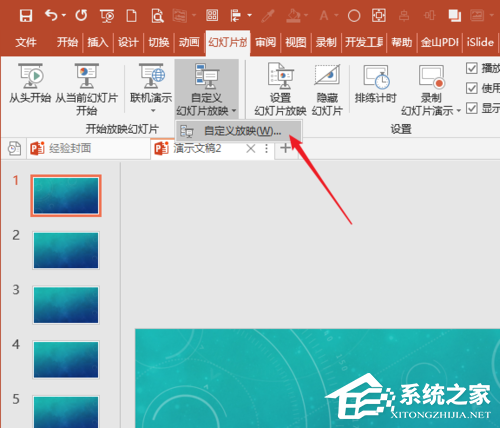Select the 演示文稿2 document tab

pyautogui.click(x=197, y=148)
